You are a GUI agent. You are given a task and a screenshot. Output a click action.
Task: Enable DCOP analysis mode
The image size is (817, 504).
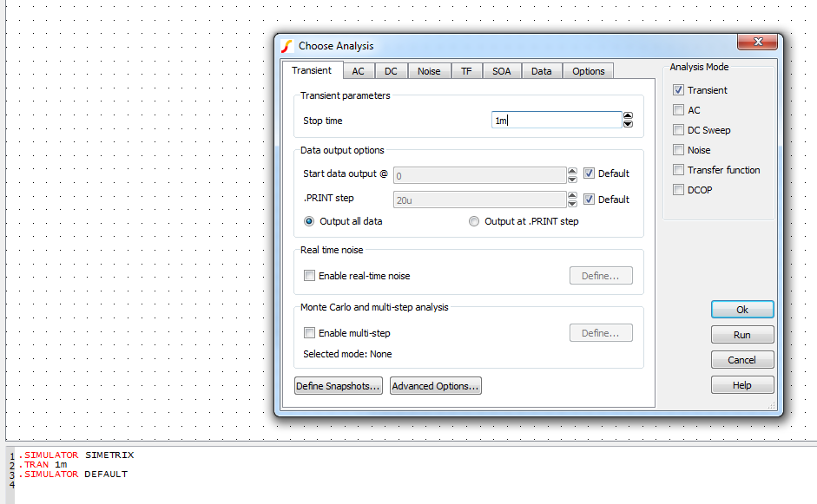pos(678,189)
